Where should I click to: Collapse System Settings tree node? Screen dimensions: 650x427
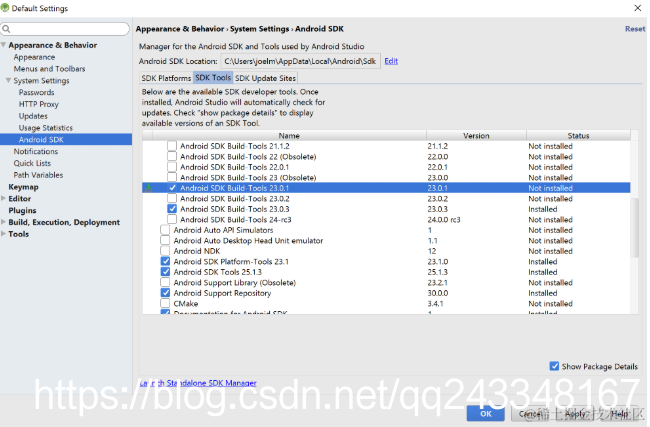[x=8, y=80]
